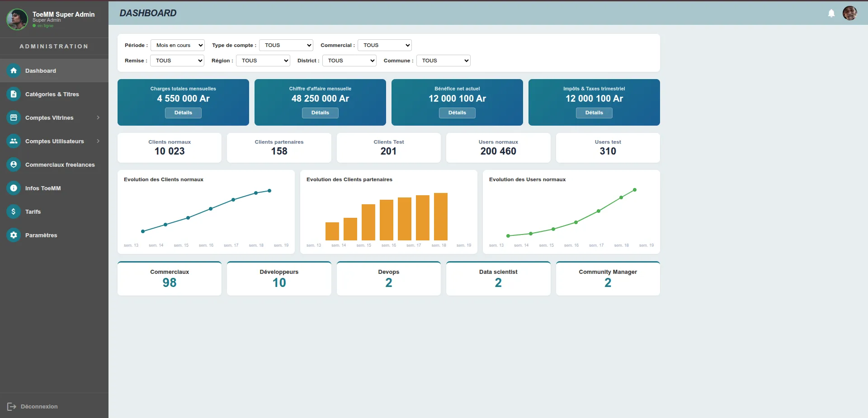
Task: Click Détails under Charges totales mensuelles
Action: (x=183, y=113)
